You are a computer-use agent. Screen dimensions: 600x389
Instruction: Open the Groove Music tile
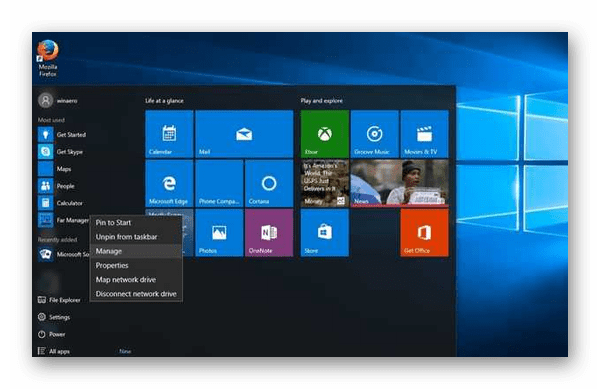(375, 134)
